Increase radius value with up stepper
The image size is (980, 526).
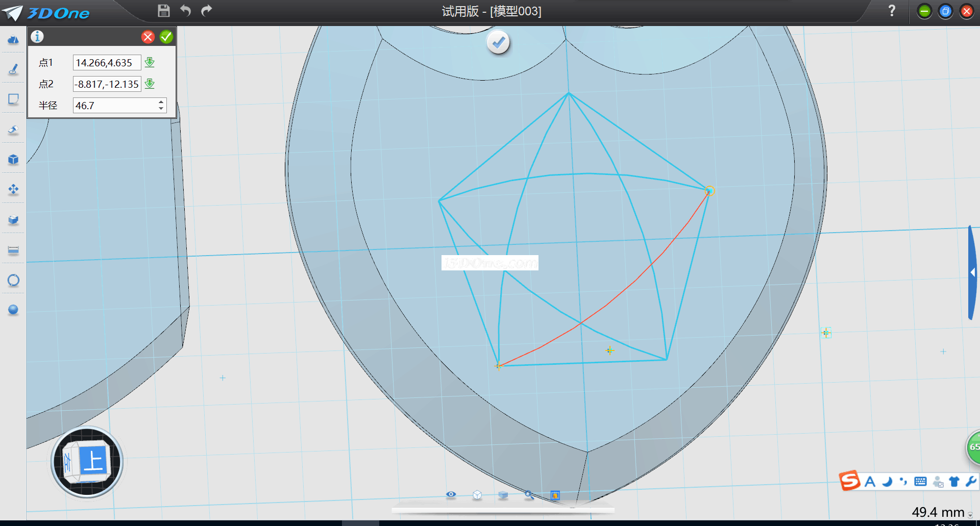(x=161, y=102)
